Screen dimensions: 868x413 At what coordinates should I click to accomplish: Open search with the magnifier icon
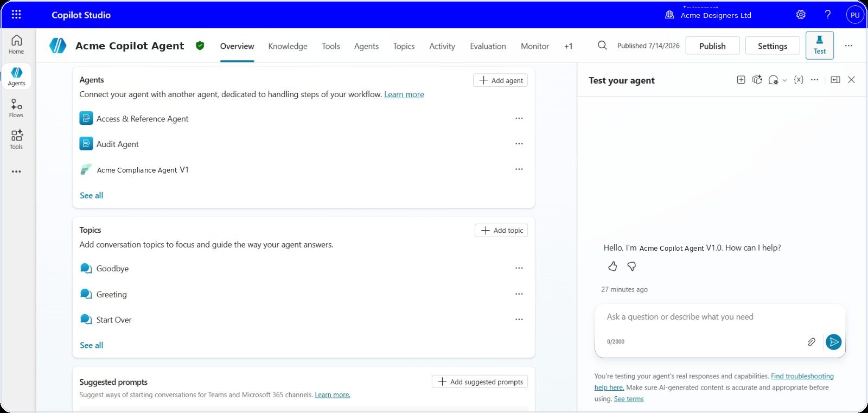pos(602,46)
